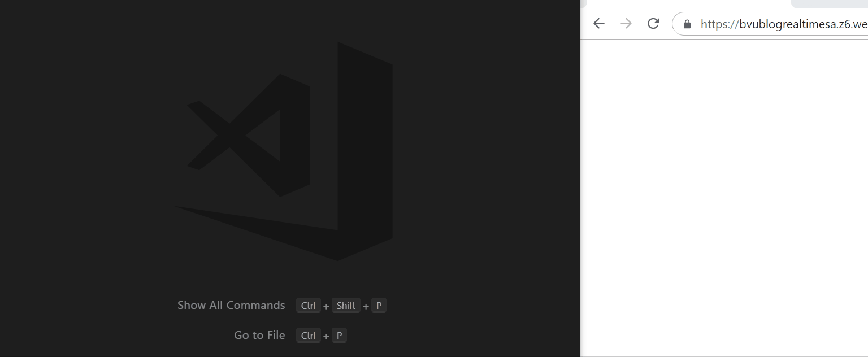View site security info via lock icon

point(687,24)
